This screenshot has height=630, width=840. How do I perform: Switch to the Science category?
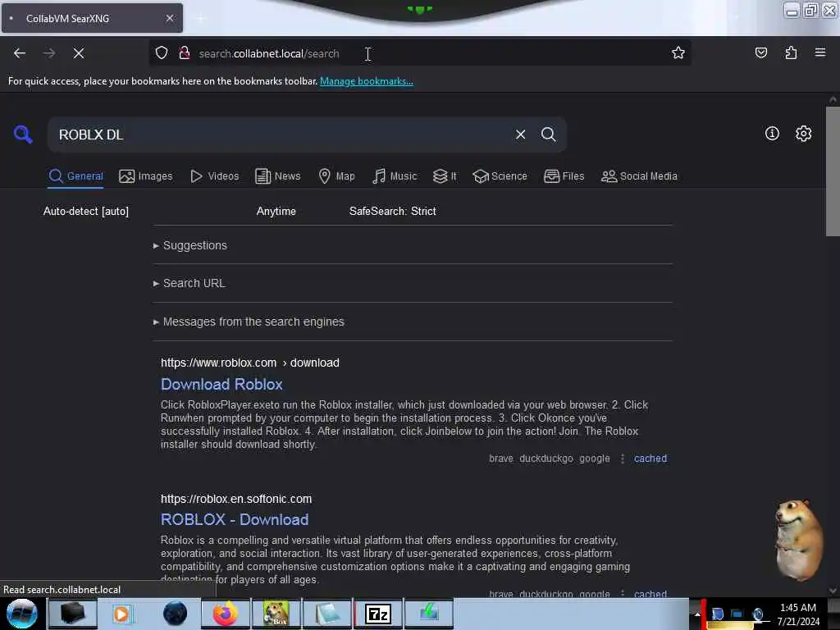(500, 176)
